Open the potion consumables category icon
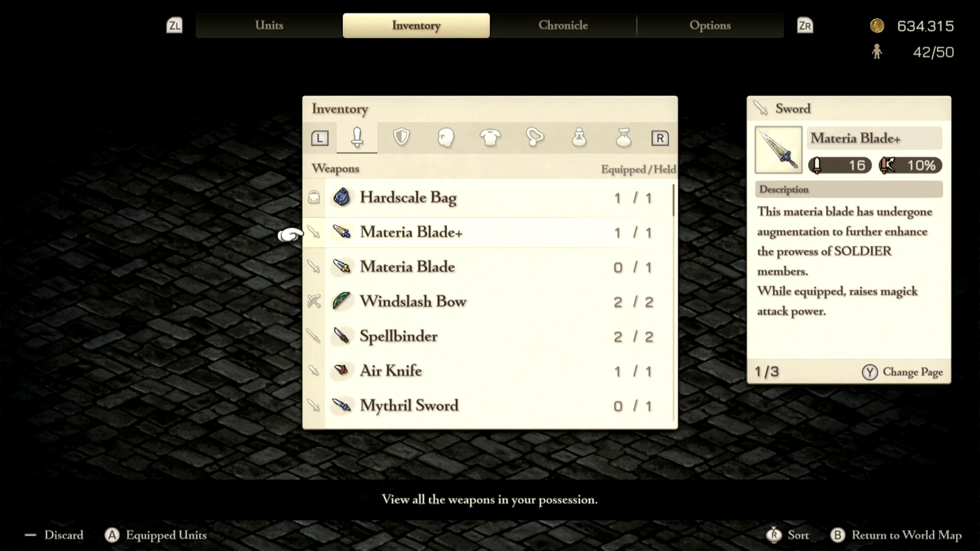Screen dimensions: 980x551 (x=579, y=137)
